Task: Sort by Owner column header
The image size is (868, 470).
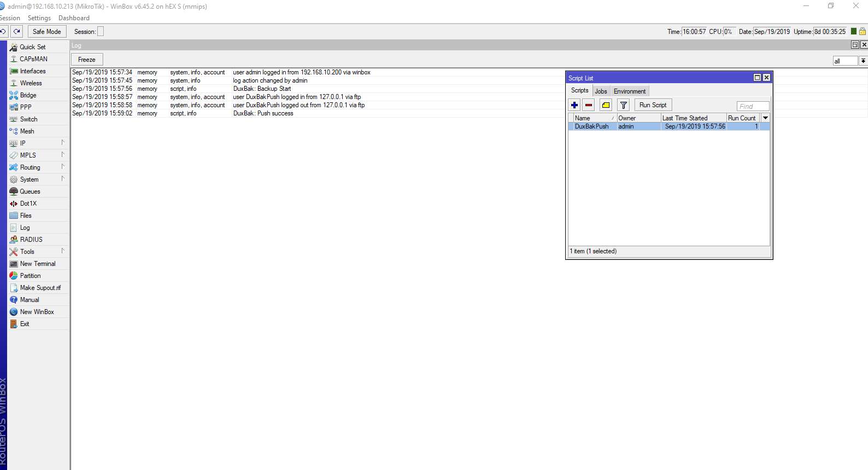Action: [x=639, y=118]
